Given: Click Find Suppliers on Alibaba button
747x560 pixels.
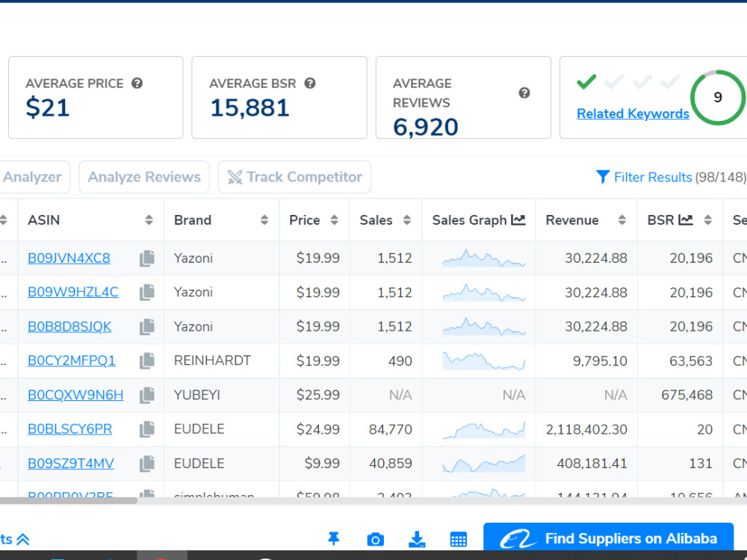Looking at the screenshot, I should [608, 538].
